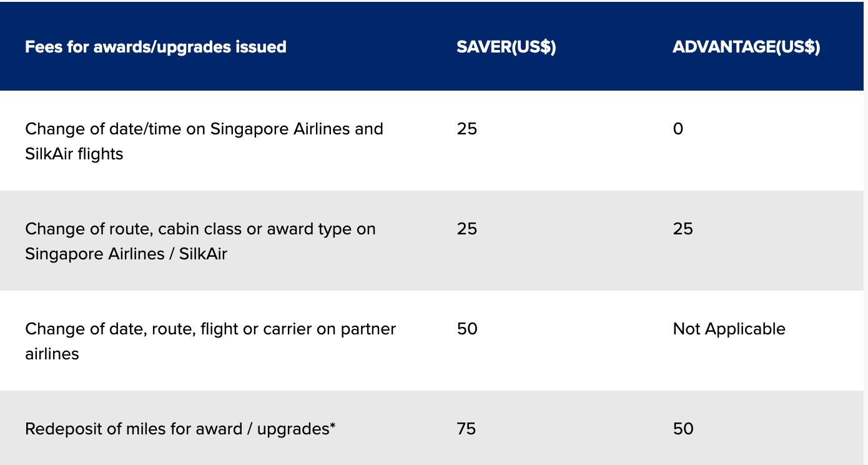Viewport: 868px width, 465px height.
Task: Click the 'Fees for awards/upgrades issued' header
Action: coord(155,47)
